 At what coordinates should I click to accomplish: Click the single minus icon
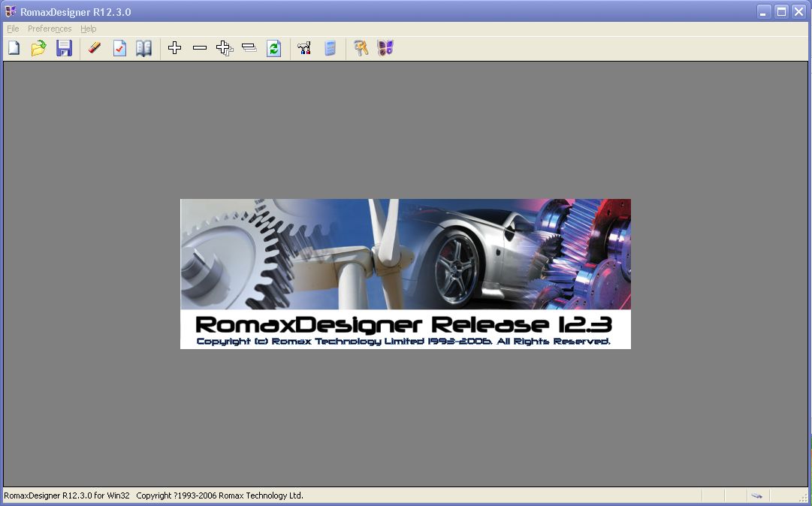(x=199, y=48)
